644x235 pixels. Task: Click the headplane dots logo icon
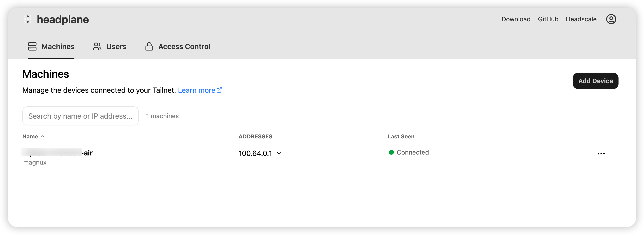tap(28, 19)
